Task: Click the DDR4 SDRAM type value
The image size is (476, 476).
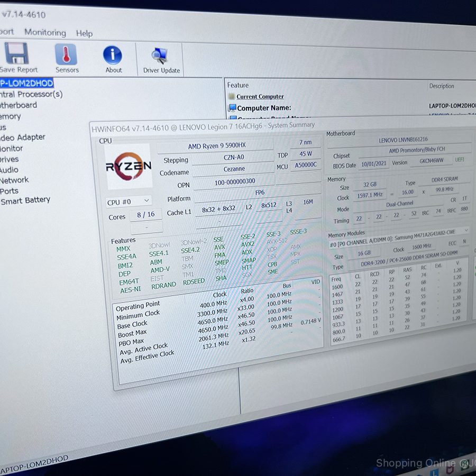Action: [x=444, y=179]
